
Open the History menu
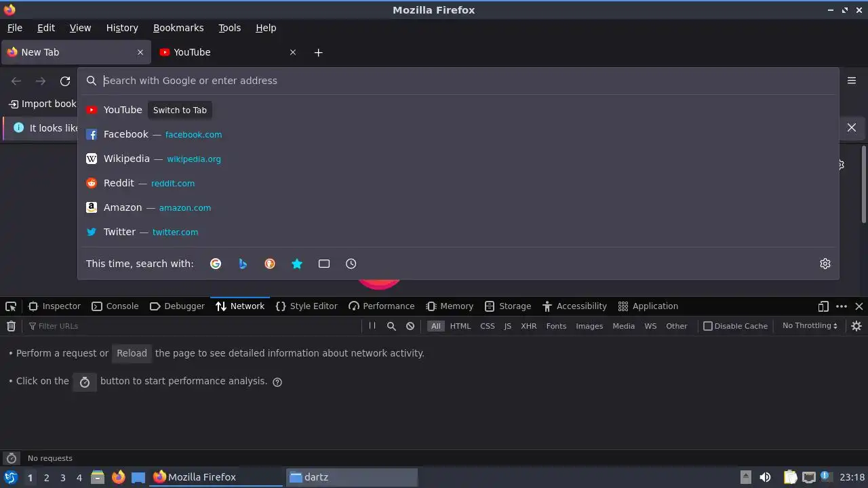tap(122, 28)
